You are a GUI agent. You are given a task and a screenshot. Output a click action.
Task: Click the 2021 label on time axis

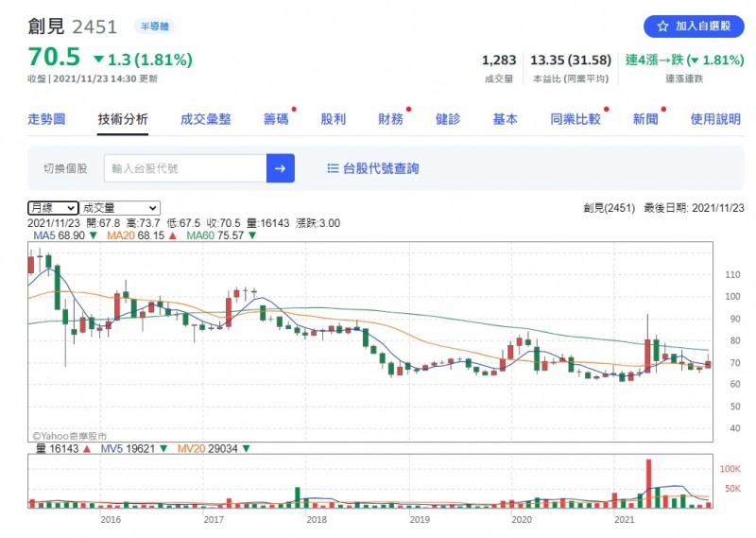[624, 520]
